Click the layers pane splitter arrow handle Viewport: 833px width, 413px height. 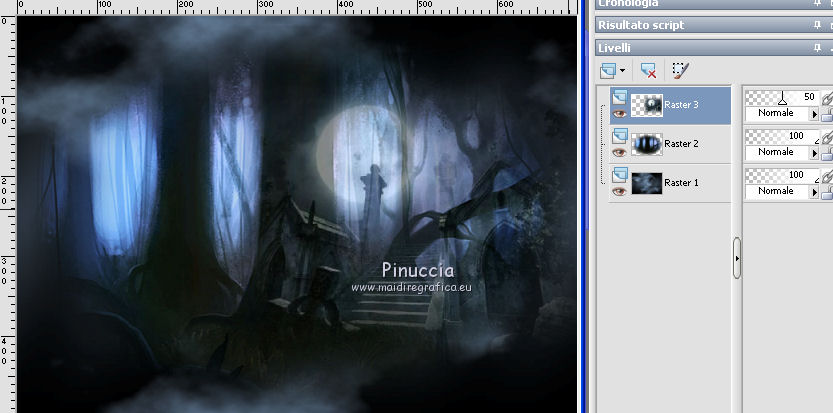tap(737, 258)
